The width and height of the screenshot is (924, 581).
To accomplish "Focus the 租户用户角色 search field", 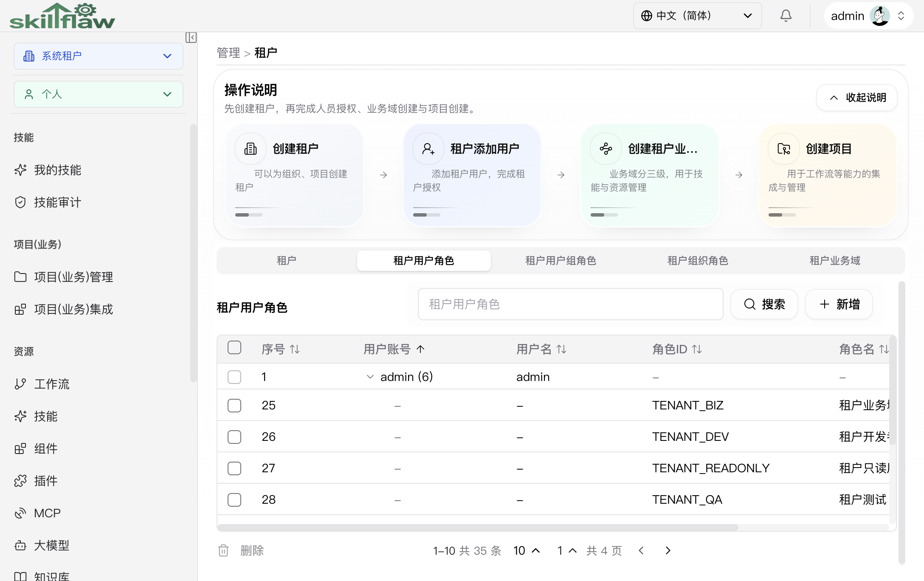I will coord(570,304).
